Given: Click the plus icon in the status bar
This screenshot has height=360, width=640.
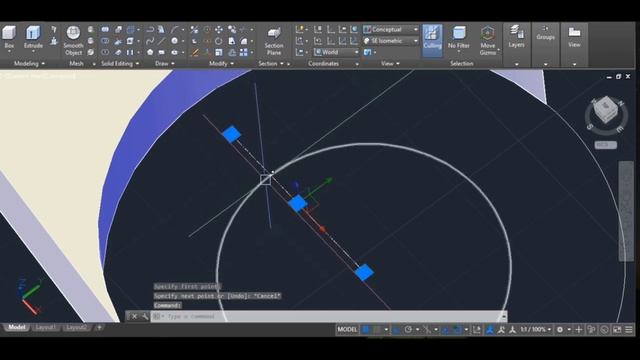Looking at the screenshot, I should (579, 329).
